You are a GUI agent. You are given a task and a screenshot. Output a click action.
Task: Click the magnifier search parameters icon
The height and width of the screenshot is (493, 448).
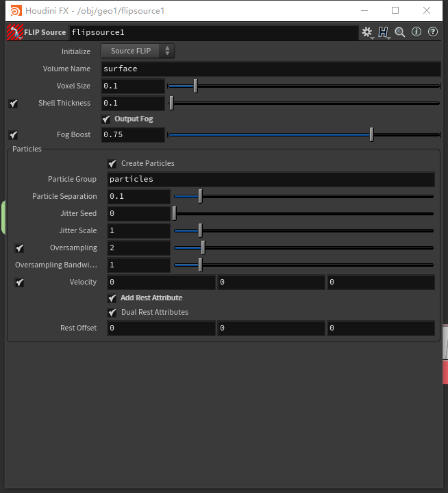point(400,32)
